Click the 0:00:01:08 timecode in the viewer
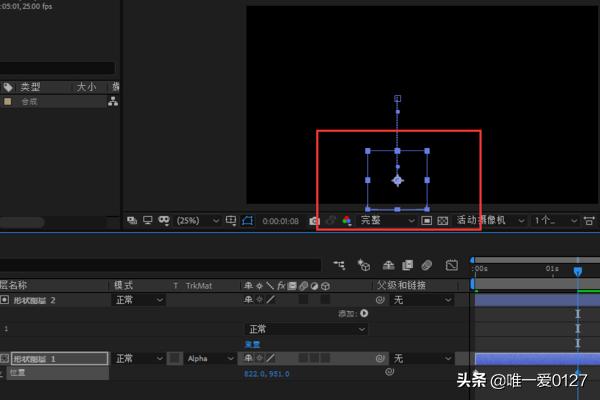Screen dimensions: 600x400 (280, 221)
